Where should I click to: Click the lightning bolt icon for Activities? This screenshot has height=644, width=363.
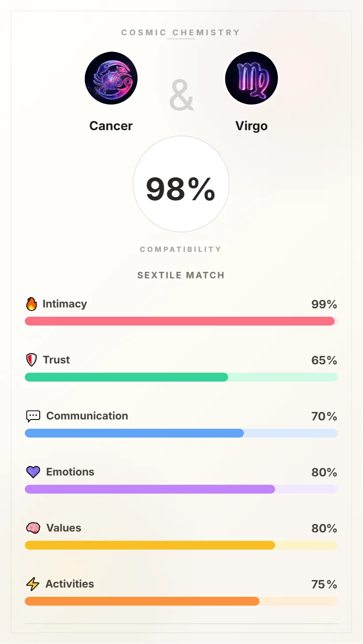tap(33, 584)
